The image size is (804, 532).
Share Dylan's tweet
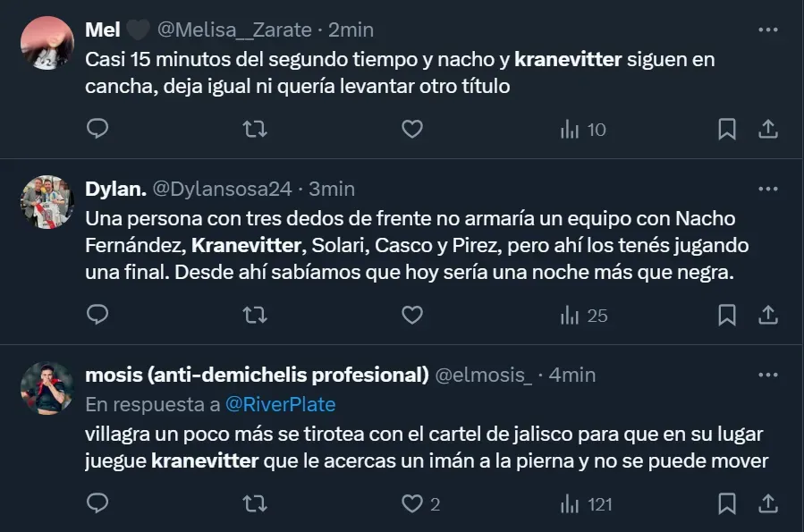767,315
